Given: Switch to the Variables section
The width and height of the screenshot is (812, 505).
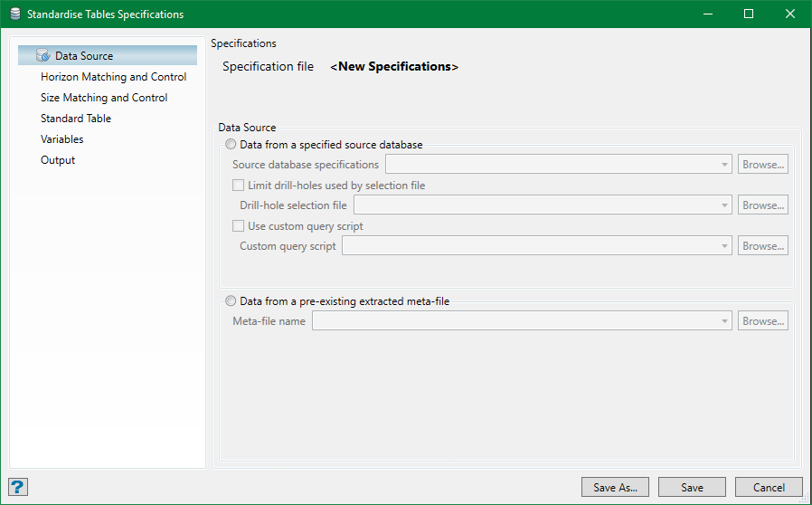Looking at the screenshot, I should (61, 139).
